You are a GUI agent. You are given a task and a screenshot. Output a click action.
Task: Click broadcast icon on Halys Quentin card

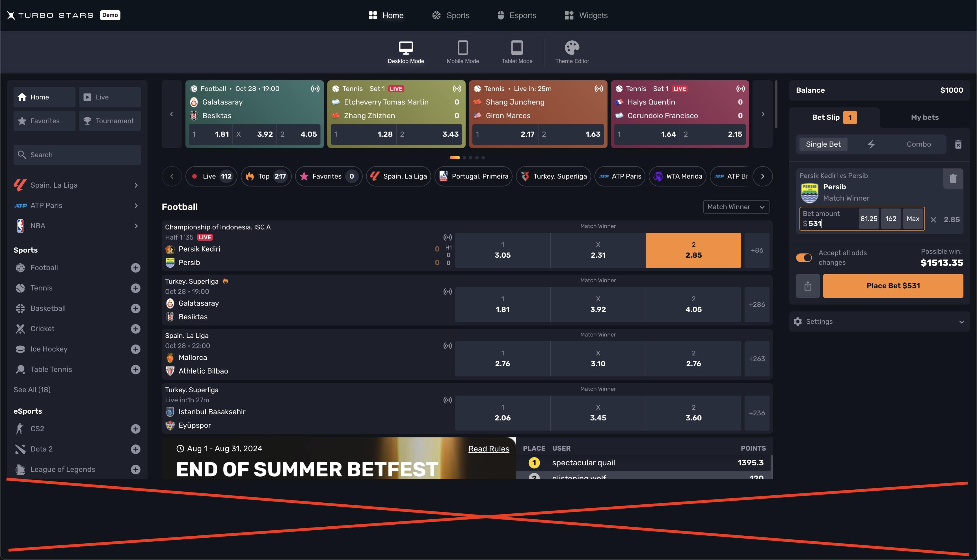point(740,89)
